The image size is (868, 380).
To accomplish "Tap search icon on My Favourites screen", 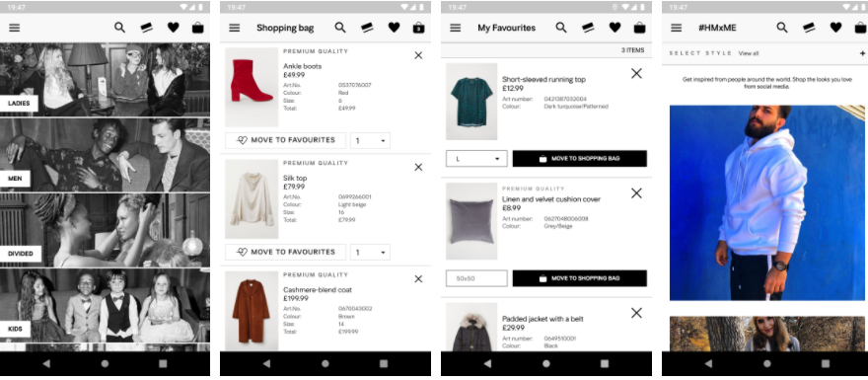I will tap(561, 28).
